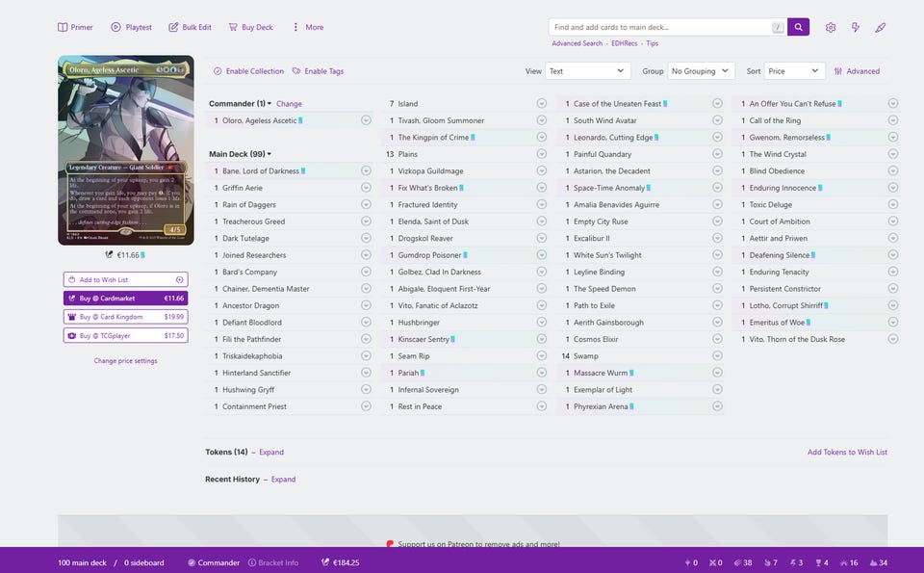Click Change commander link

click(x=289, y=103)
